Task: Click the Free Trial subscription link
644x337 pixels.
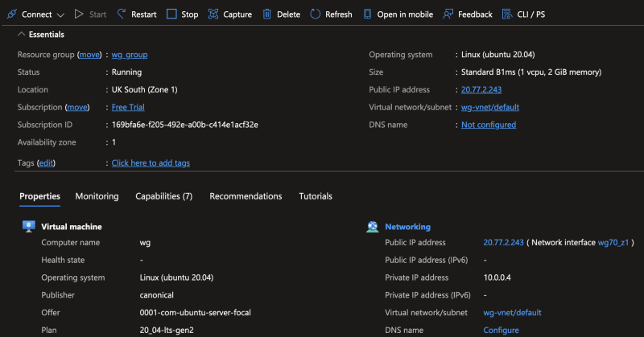Action: (128, 107)
